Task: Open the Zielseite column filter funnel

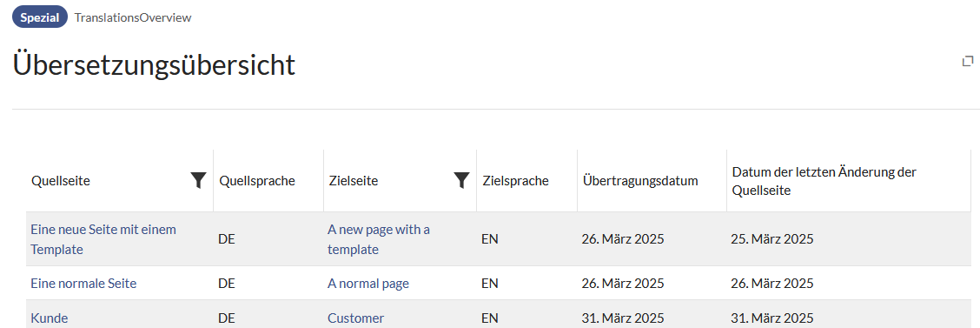Action: click(461, 181)
